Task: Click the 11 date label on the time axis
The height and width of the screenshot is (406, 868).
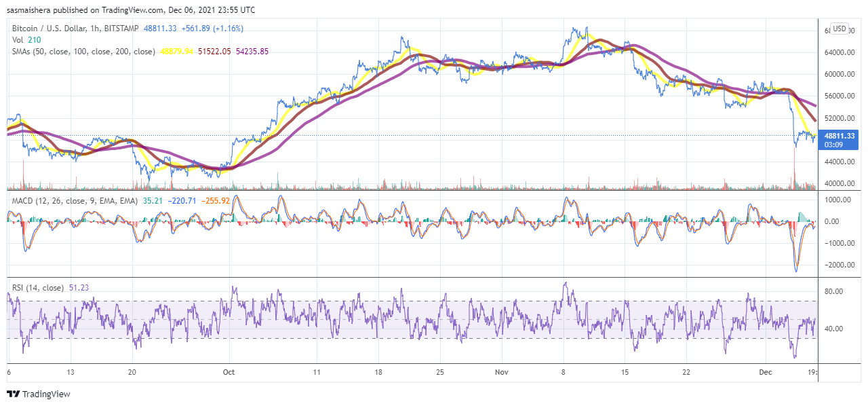Action: click(317, 372)
